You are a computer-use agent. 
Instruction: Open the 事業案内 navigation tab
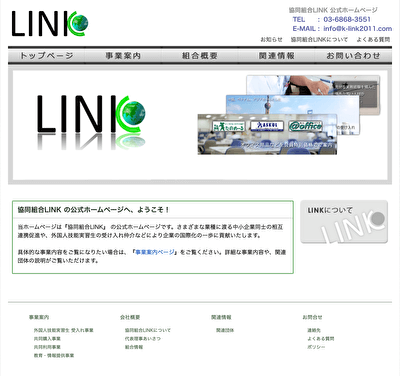(x=123, y=56)
